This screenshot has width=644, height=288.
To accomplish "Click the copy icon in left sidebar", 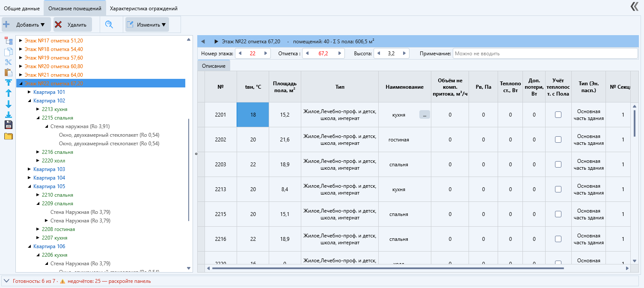I will click(x=8, y=52).
